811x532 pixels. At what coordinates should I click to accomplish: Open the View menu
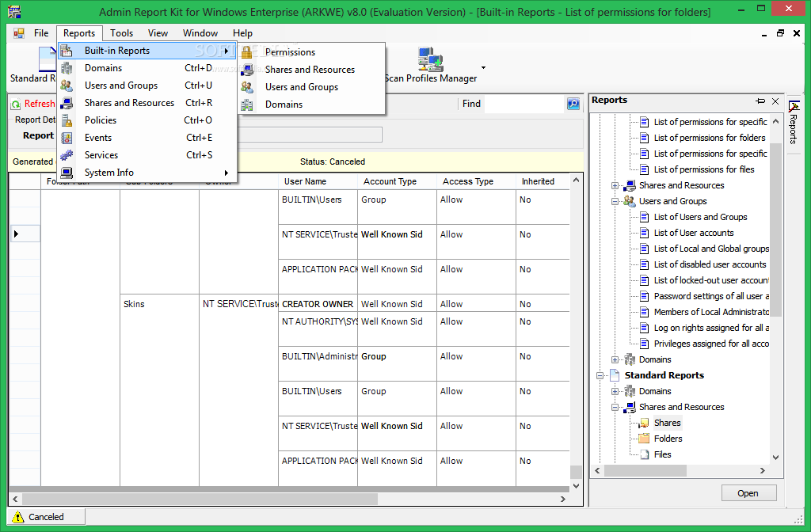point(158,33)
